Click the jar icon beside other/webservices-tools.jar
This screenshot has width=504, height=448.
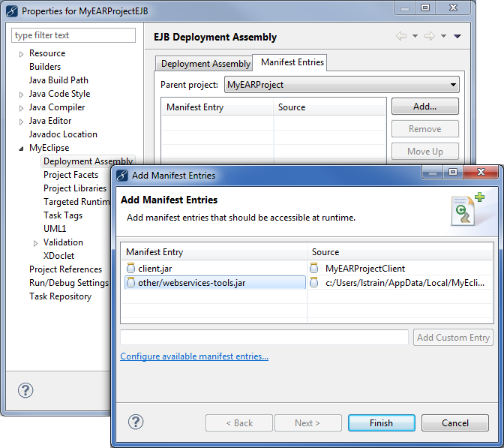tap(130, 282)
